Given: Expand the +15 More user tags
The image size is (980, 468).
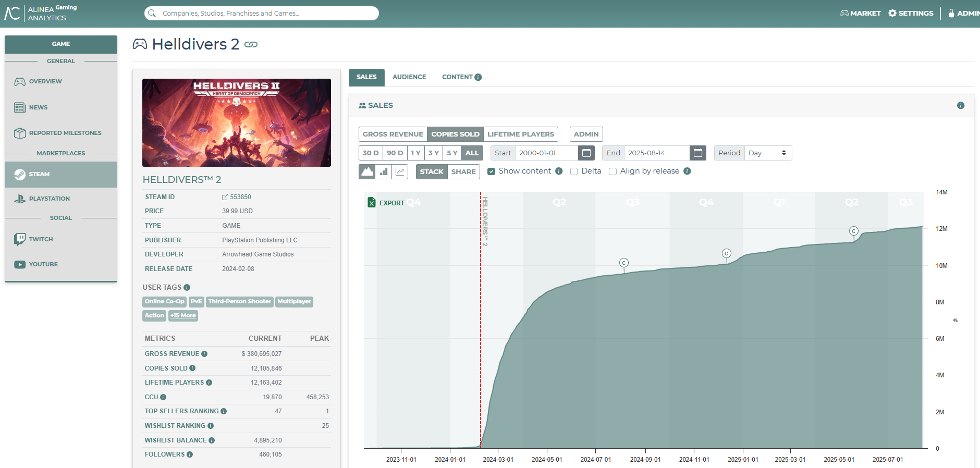Looking at the screenshot, I should click(183, 315).
